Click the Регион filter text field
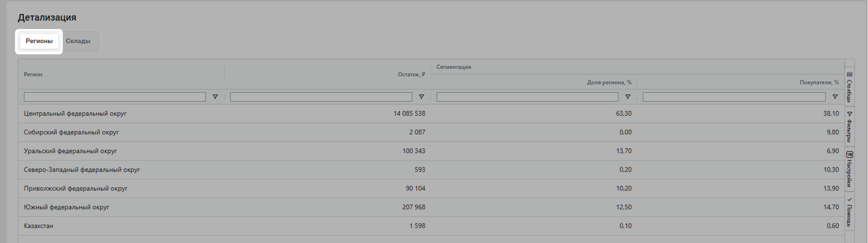Image resolution: width=868 pixels, height=243 pixels. (115, 97)
